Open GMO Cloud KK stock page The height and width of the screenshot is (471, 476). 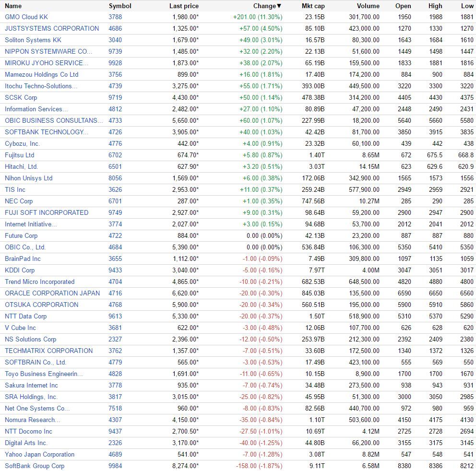[x=26, y=17]
